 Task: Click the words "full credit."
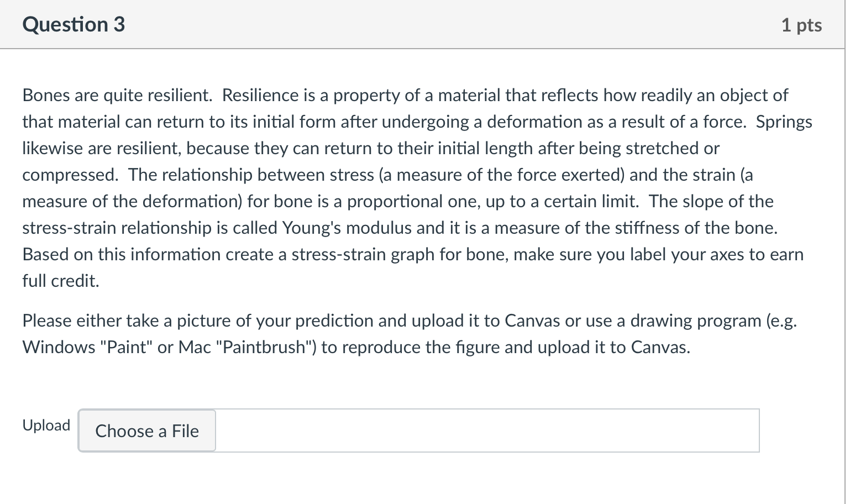(61, 281)
